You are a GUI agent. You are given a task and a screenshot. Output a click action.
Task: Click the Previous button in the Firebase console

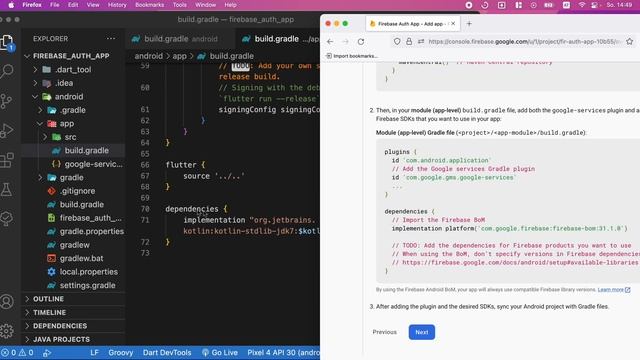384,332
